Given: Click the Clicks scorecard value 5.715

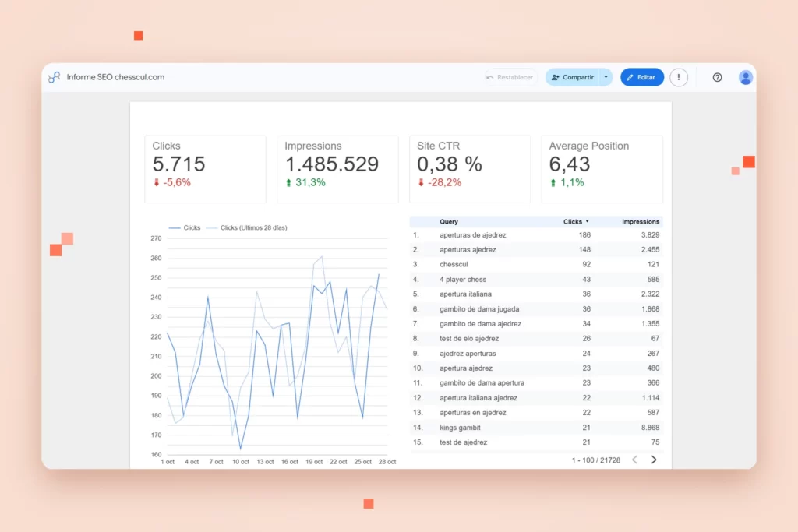Looking at the screenshot, I should pyautogui.click(x=178, y=164).
